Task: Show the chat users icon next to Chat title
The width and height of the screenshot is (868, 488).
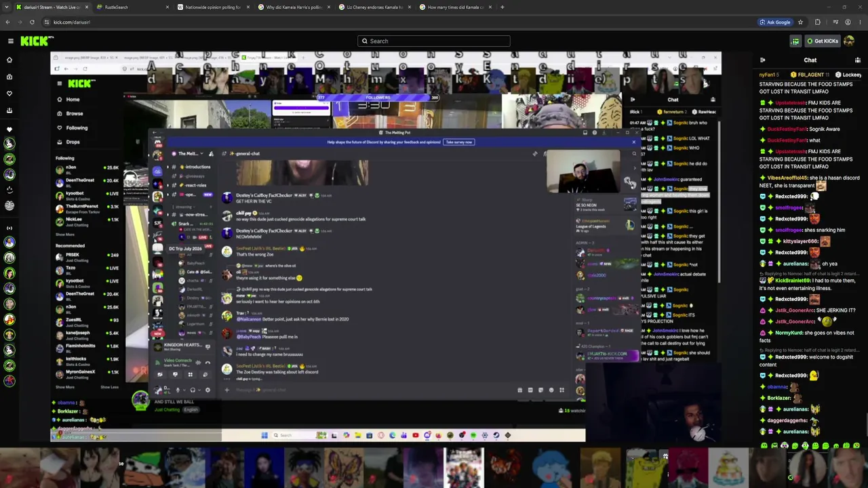Action: [858, 60]
